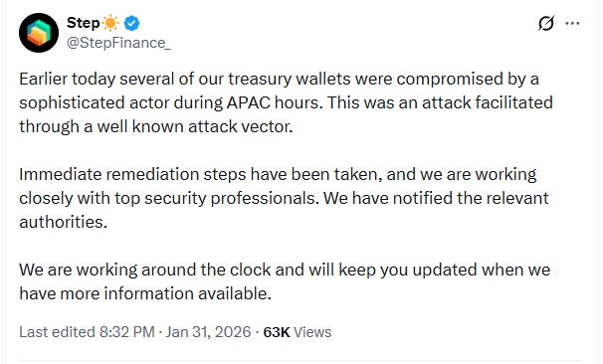Viewport: 603px width, 364px height.
Task: Click the phrase treasury wallets
Action: click(290, 80)
